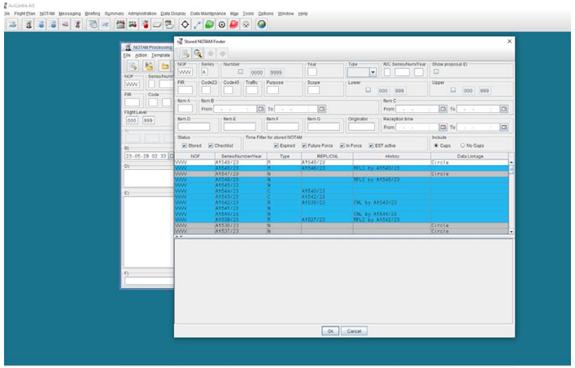Run search with magnifier icon in Stored NOTAM Finder

pos(198,54)
